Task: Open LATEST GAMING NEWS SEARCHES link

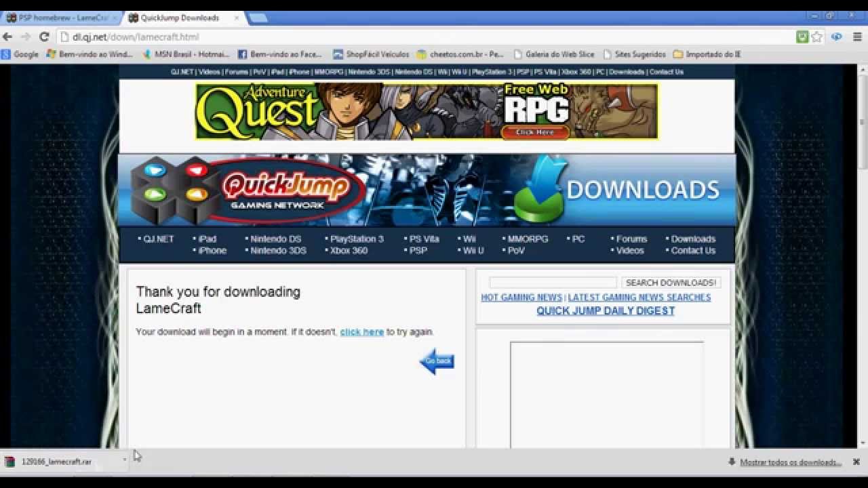Action: pyautogui.click(x=639, y=298)
